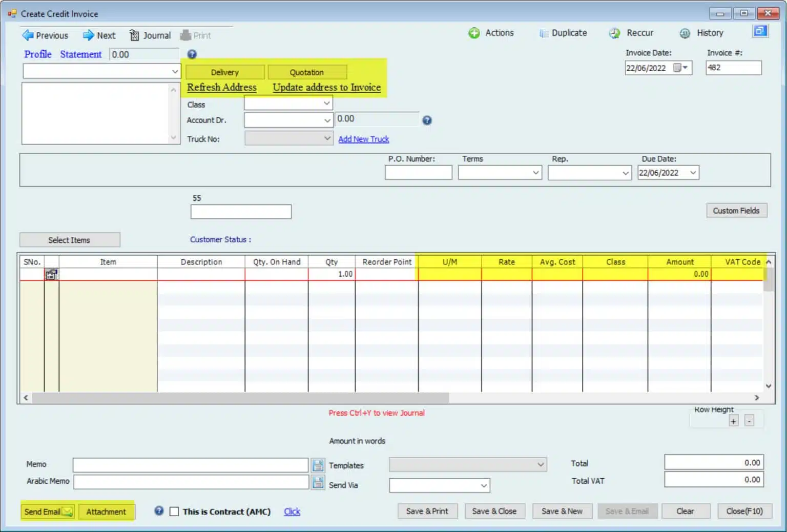Screen dimensions: 787x532
Task: Click the save icon next to Memo field
Action: (318, 465)
